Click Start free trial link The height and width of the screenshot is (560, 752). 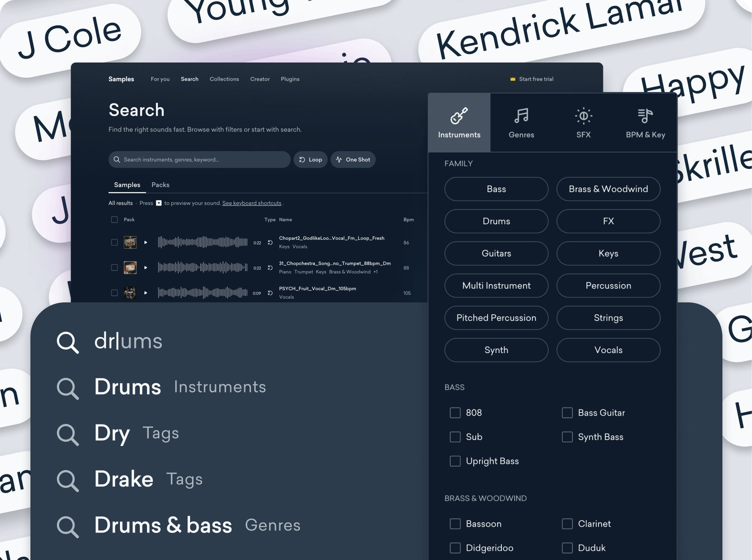[x=536, y=79]
